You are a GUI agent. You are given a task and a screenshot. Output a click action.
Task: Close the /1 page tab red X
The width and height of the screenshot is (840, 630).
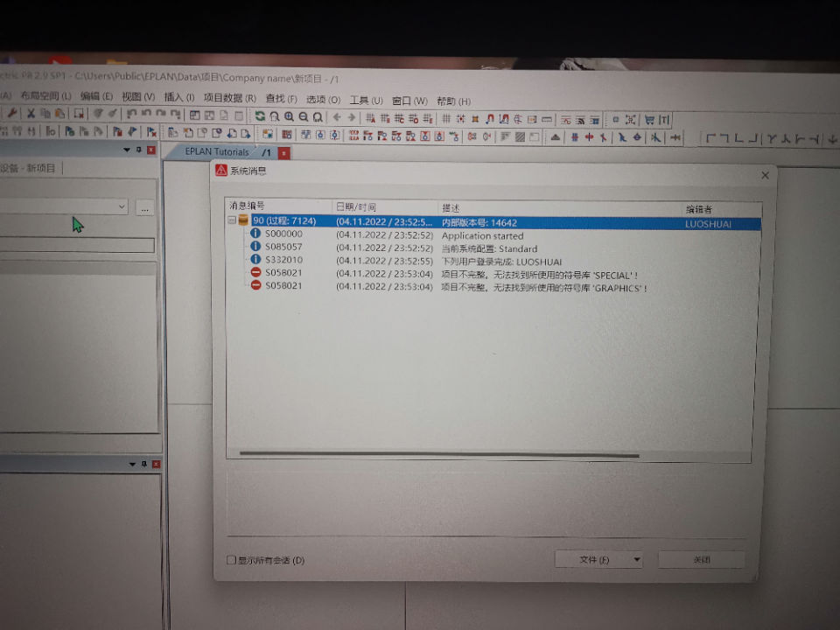pos(283,153)
